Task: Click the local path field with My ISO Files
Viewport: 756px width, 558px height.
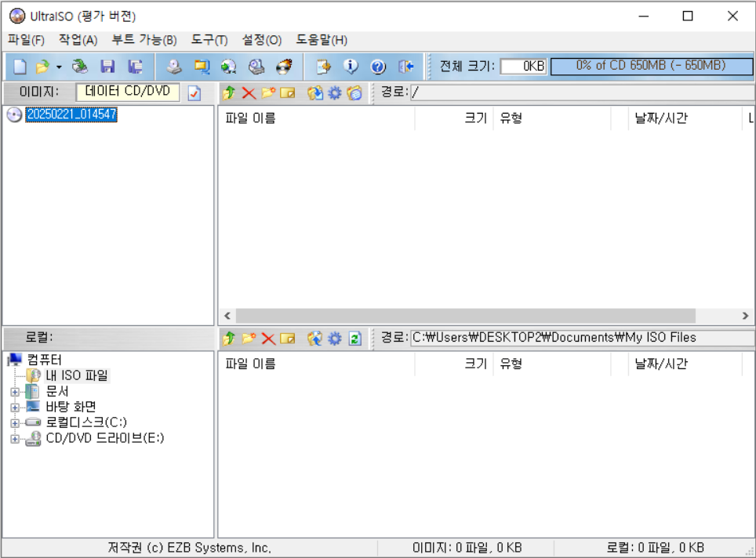Action: (x=583, y=338)
